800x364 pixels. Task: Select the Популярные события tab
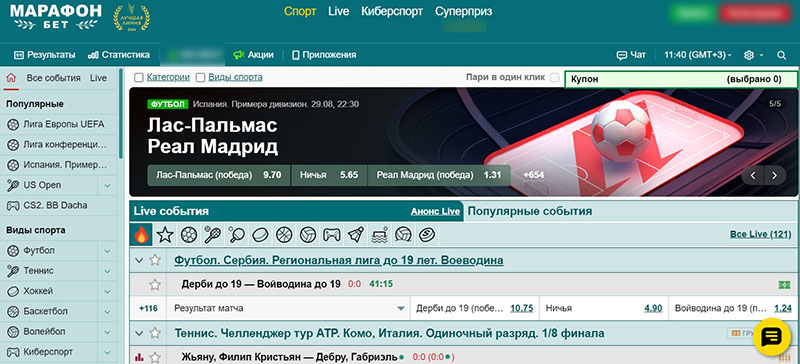530,211
